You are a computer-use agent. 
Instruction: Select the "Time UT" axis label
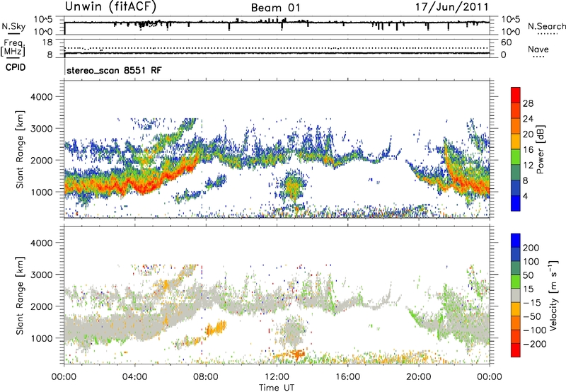click(x=277, y=388)
